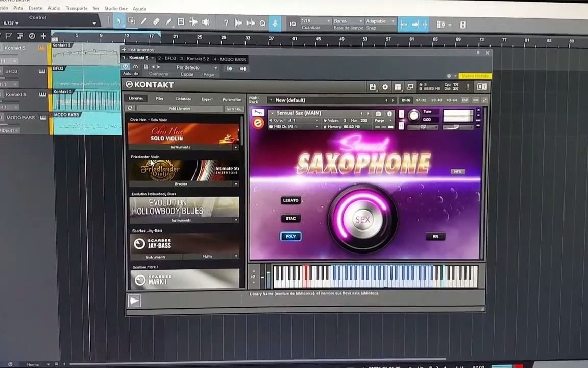Select the Paint pencil tool
Image resolution: width=588 pixels, height=368 pixels.
pos(169,22)
